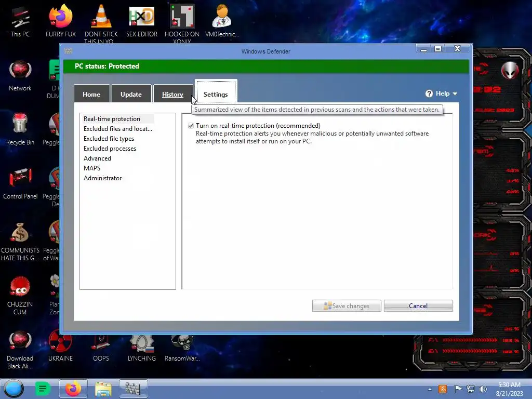Toggle real-time protection checkbox
The height and width of the screenshot is (399, 532).
[191, 126]
